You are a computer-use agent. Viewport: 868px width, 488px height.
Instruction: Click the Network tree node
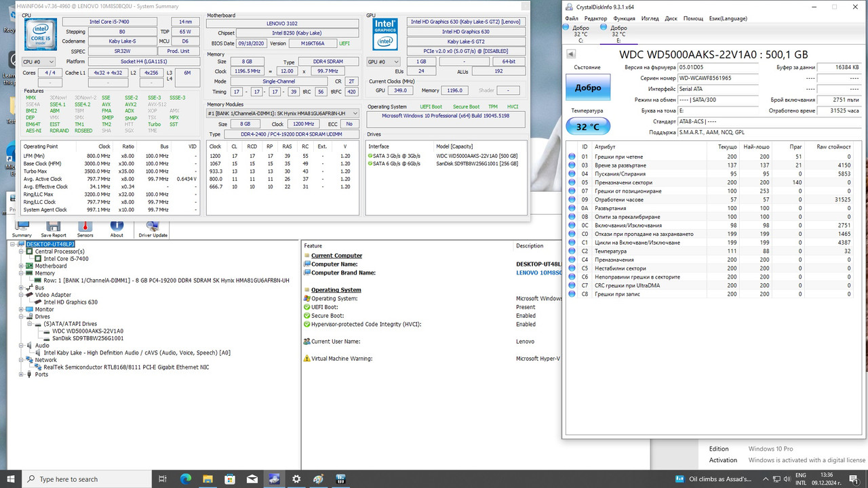45,360
